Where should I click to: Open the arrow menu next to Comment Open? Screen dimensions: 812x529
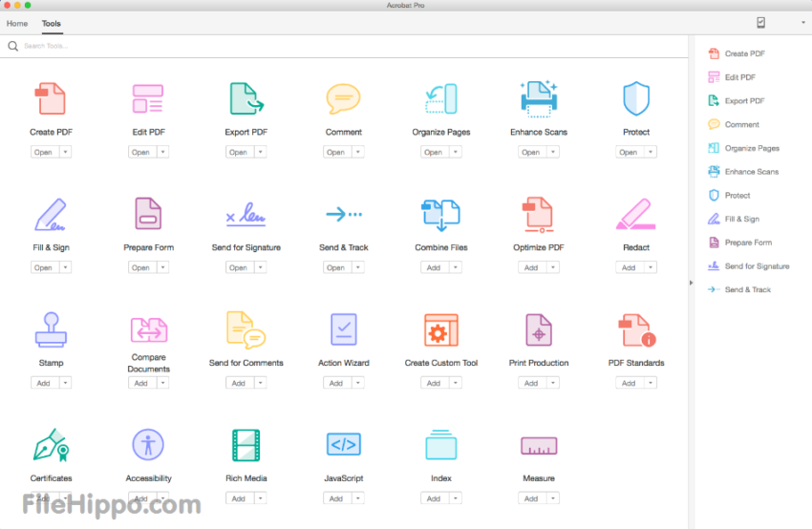tap(358, 152)
